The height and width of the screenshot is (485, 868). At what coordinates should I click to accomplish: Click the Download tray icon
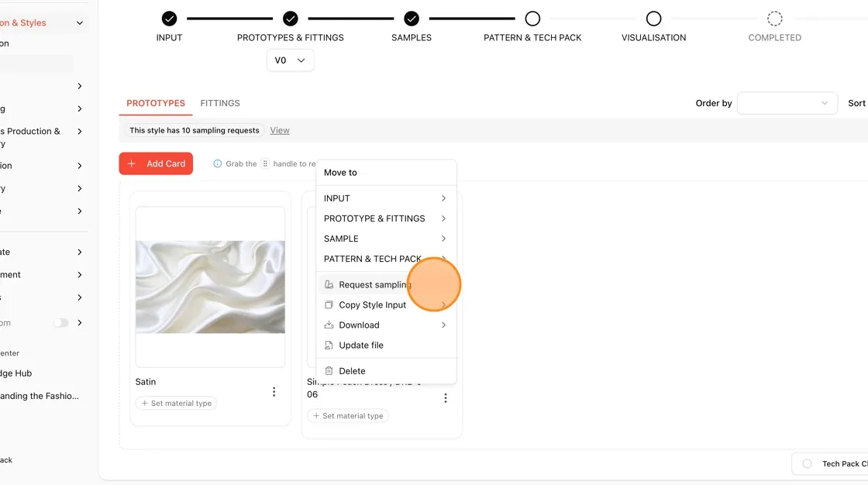(329, 325)
